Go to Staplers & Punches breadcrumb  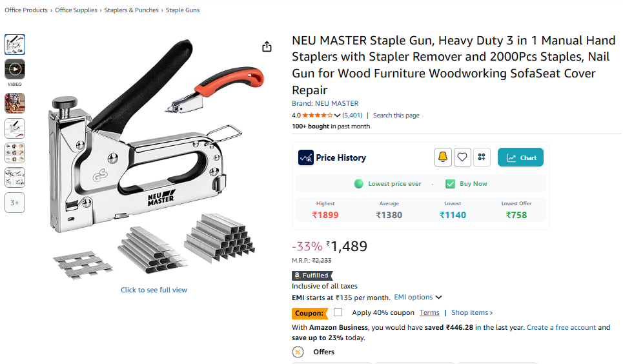click(x=132, y=10)
